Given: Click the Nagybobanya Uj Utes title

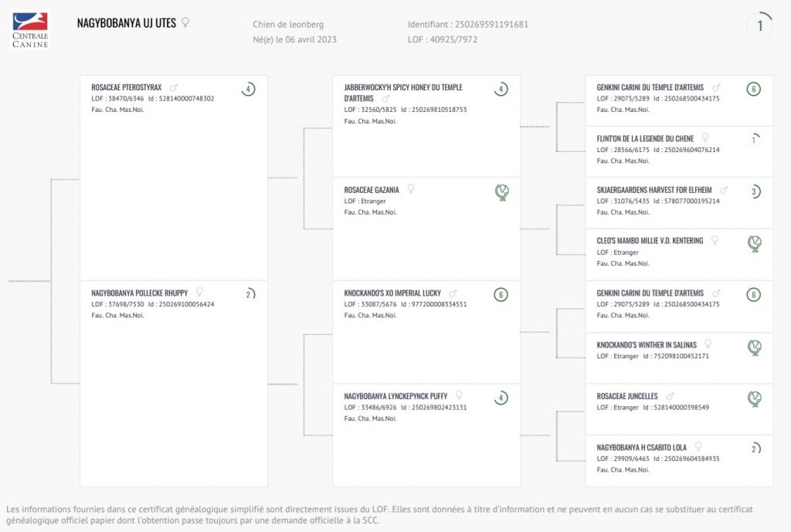Looking at the screenshot, I should tap(127, 23).
